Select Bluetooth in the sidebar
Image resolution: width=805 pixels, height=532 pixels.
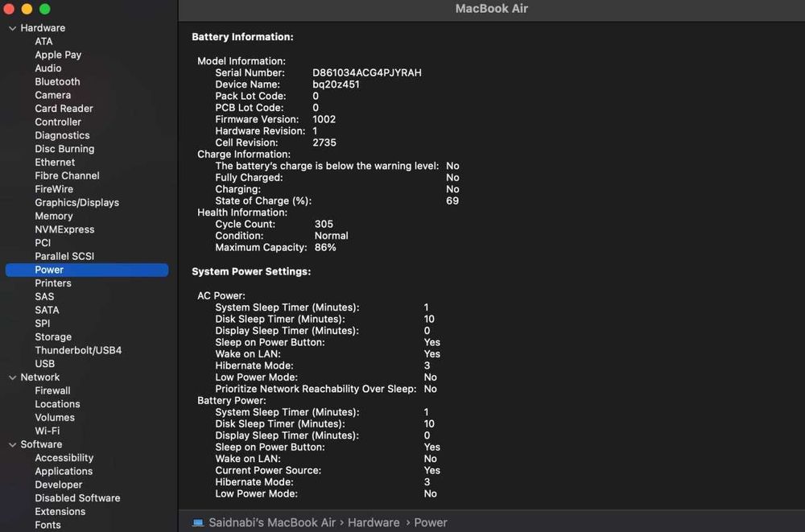pos(57,81)
